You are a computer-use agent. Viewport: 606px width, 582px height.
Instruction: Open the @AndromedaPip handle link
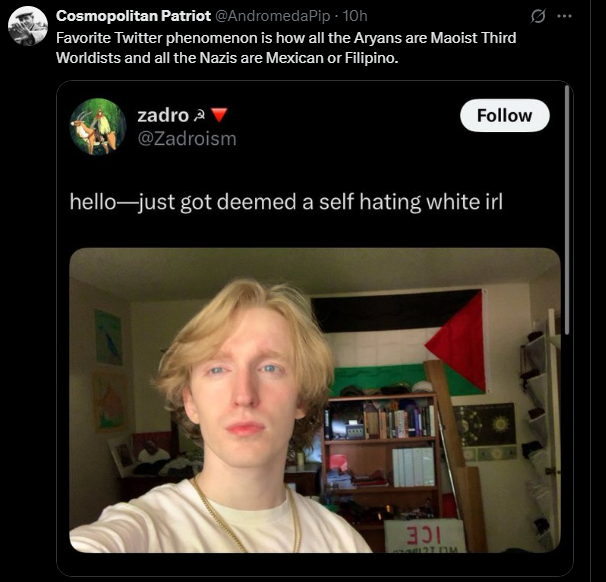point(272,16)
